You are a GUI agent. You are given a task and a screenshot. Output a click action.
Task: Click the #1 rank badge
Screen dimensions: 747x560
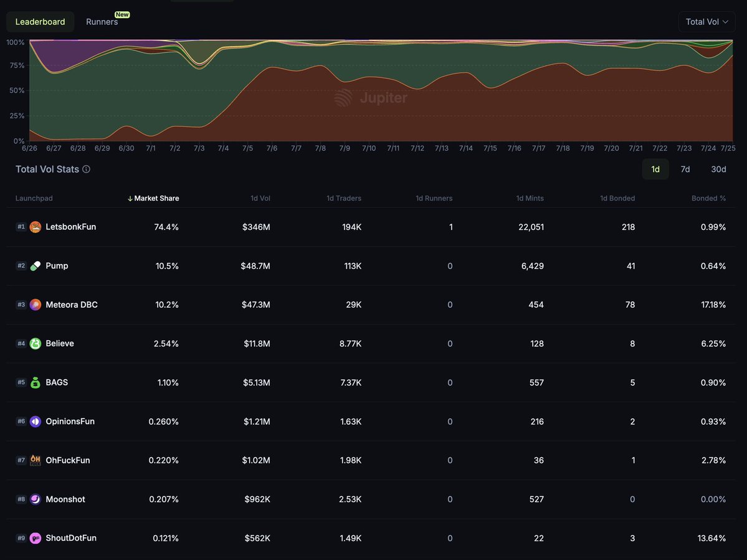pyautogui.click(x=21, y=227)
